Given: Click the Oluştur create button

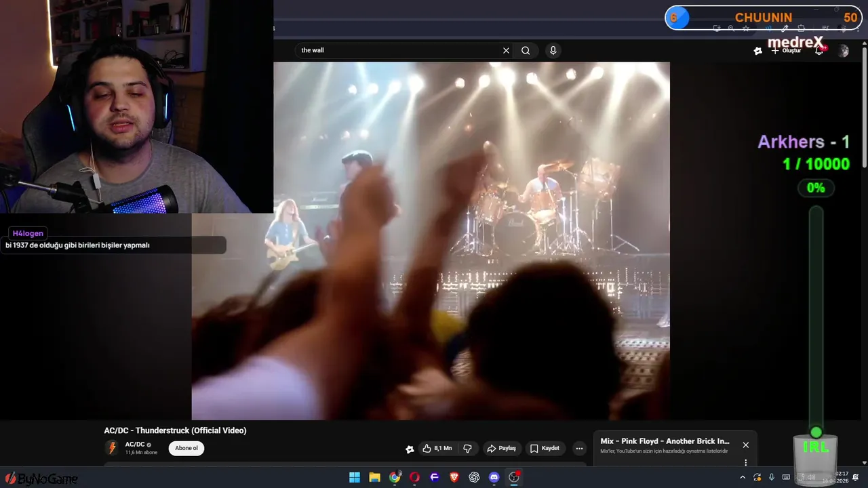Looking at the screenshot, I should [x=786, y=51].
